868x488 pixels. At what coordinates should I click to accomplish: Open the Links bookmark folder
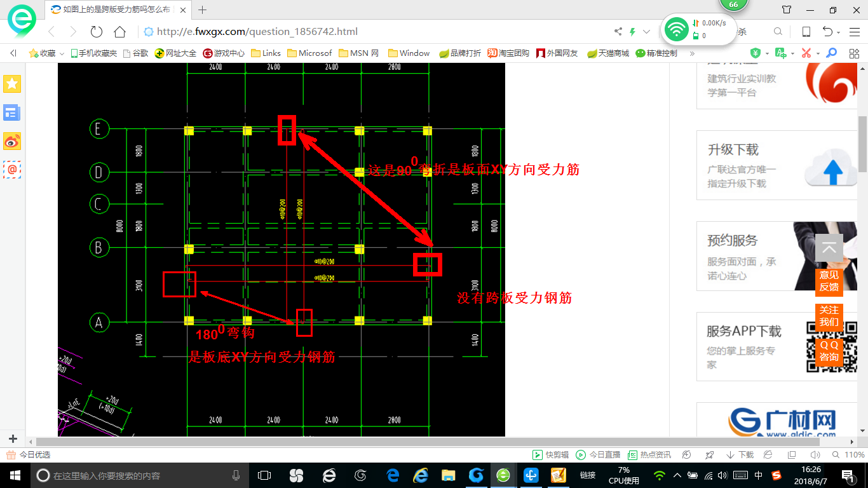[266, 53]
